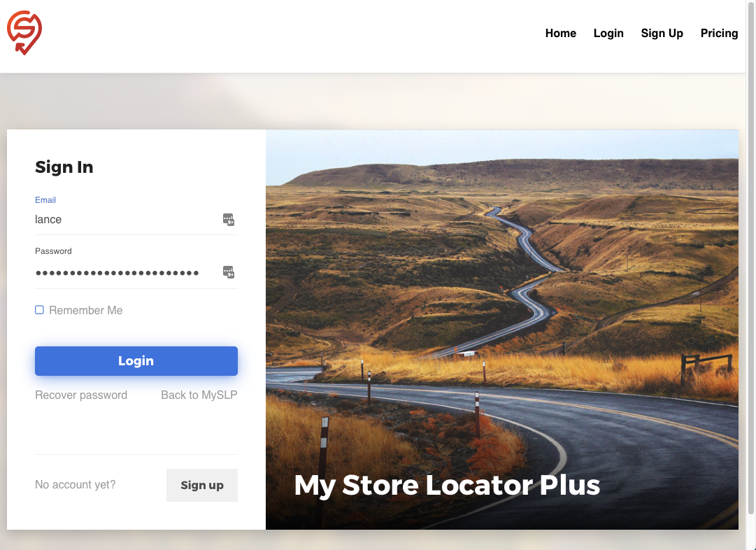The image size is (756, 550).
Task: Follow the Recover password link
Action: pyautogui.click(x=81, y=395)
